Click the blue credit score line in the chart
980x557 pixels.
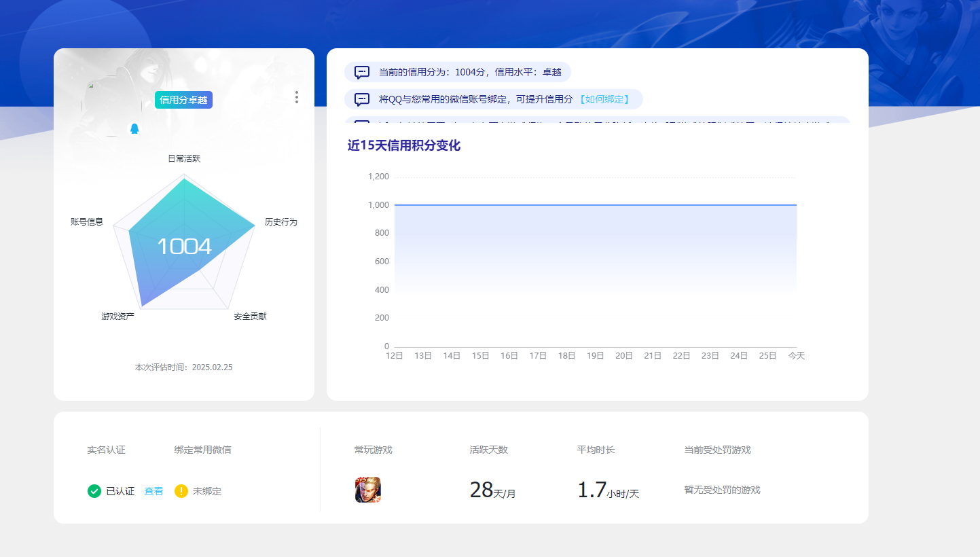596,204
